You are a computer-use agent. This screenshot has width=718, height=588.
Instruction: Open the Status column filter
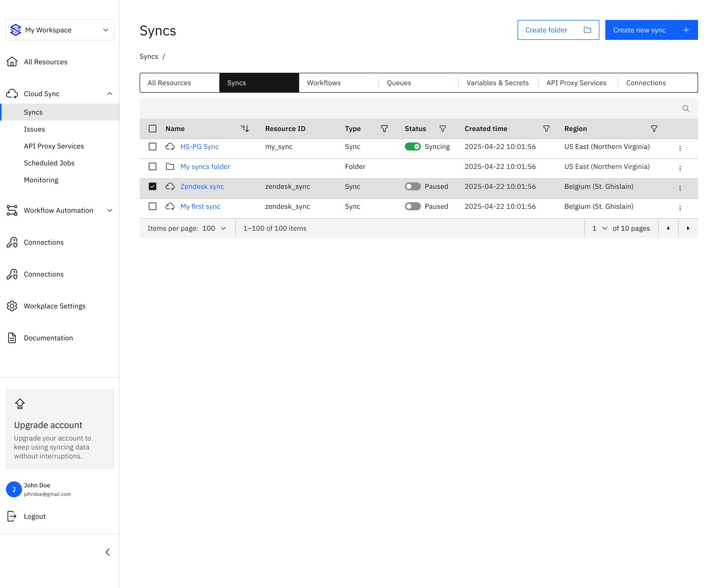pyautogui.click(x=443, y=129)
